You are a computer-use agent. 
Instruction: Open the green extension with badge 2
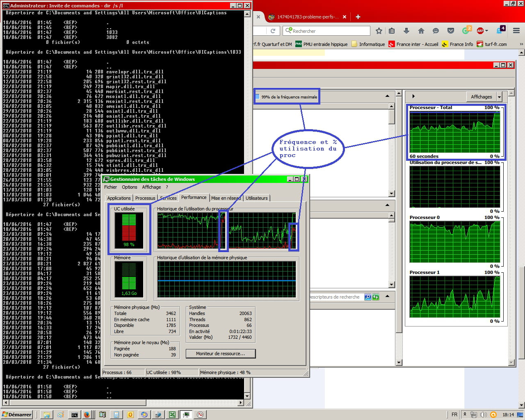[x=466, y=30]
